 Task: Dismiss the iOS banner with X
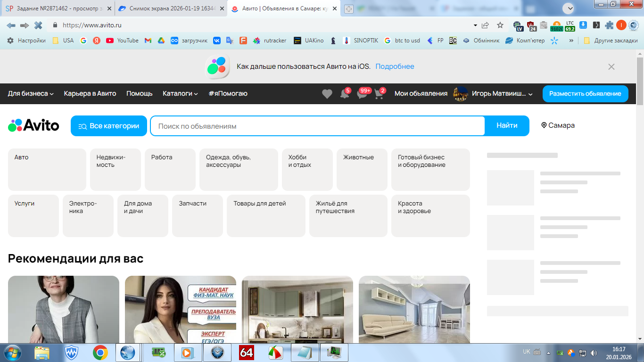point(611,67)
